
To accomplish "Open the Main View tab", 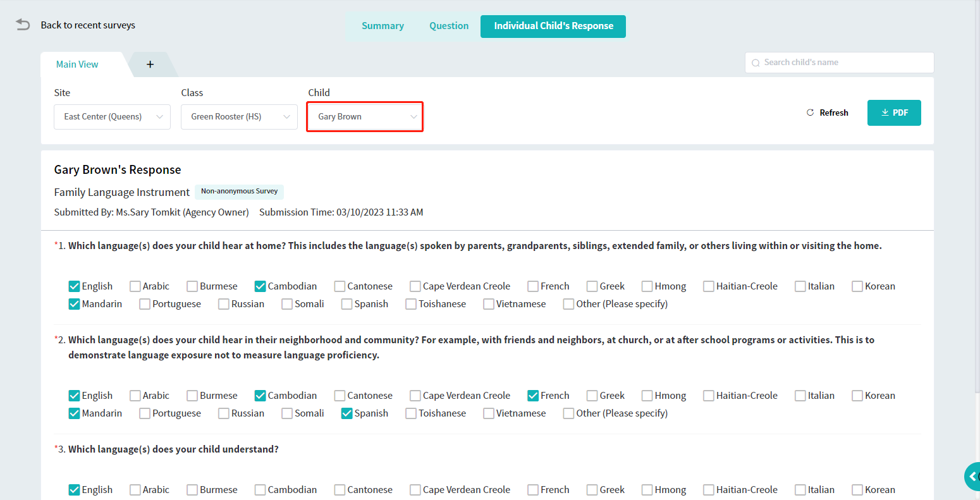I will pyautogui.click(x=77, y=64).
